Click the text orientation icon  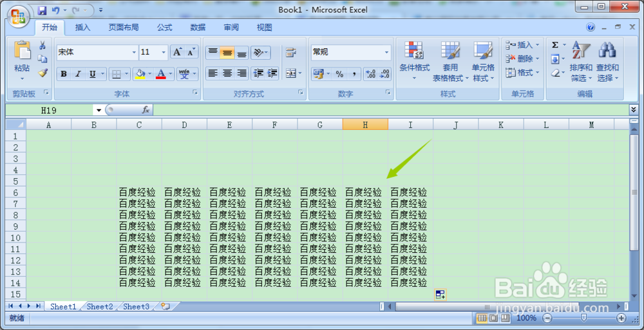(x=258, y=53)
